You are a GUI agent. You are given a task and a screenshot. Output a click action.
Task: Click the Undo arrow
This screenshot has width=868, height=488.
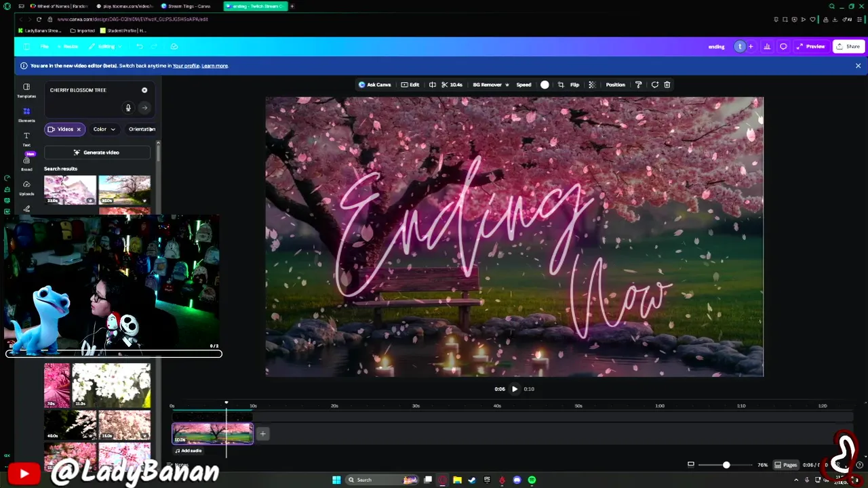click(139, 47)
